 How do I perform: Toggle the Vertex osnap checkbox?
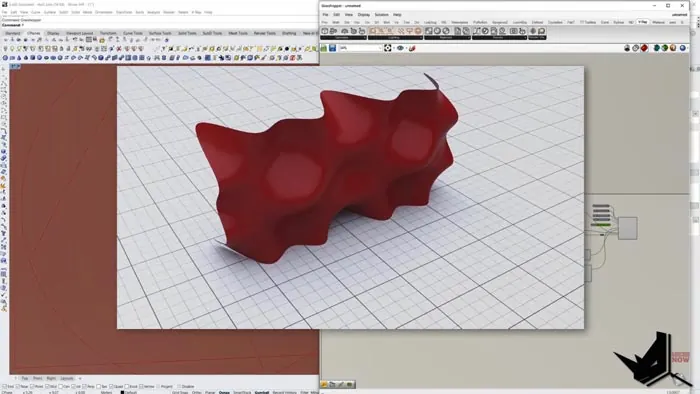pos(142,386)
